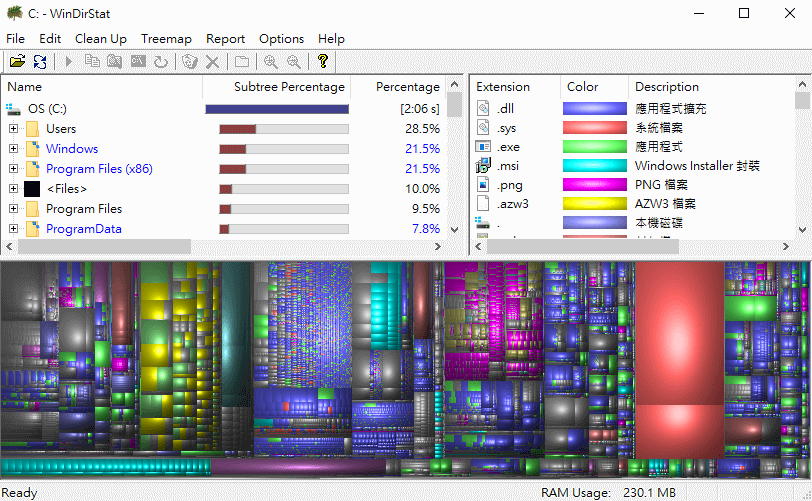The width and height of the screenshot is (812, 501).
Task: Sort by the Description column header
Action: [712, 87]
